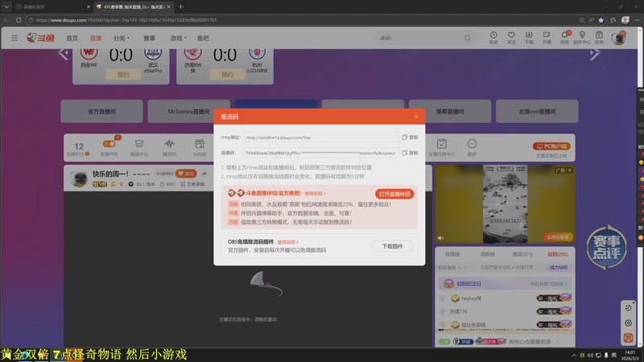Open orange customer service icon
Screen dimensions: 644x362
click(628, 338)
